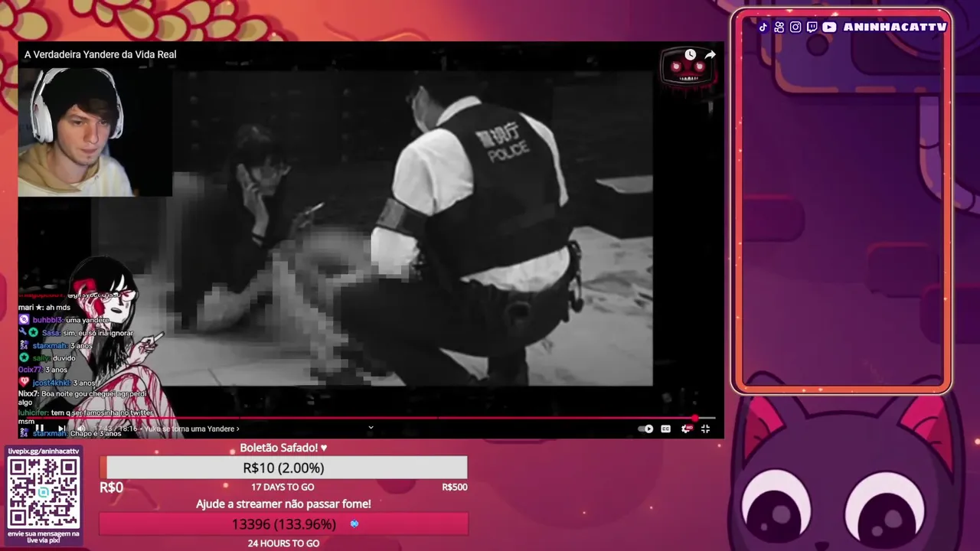Save to Watch Later with the clock icon

[x=691, y=54]
